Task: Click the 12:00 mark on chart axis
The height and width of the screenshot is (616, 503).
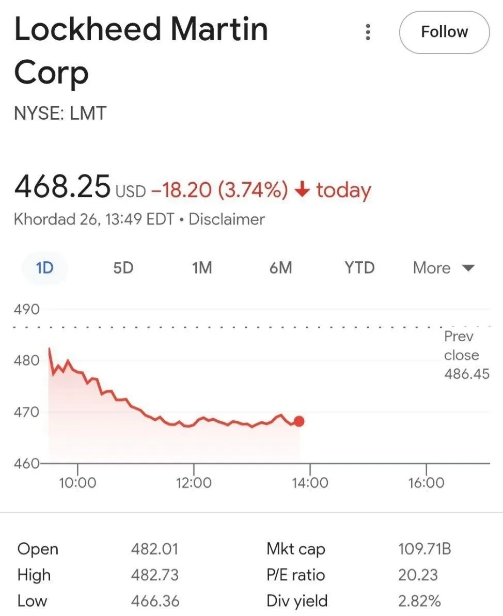Action: (x=194, y=483)
